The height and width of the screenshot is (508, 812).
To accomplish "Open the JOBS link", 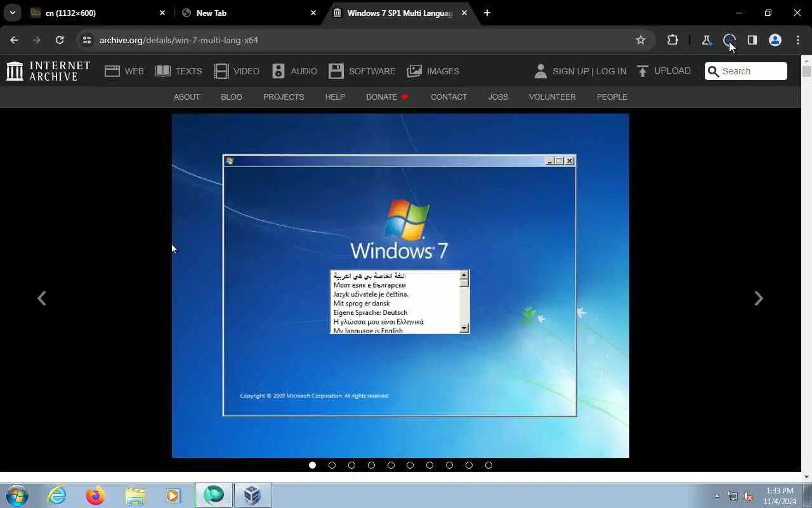I will (498, 97).
